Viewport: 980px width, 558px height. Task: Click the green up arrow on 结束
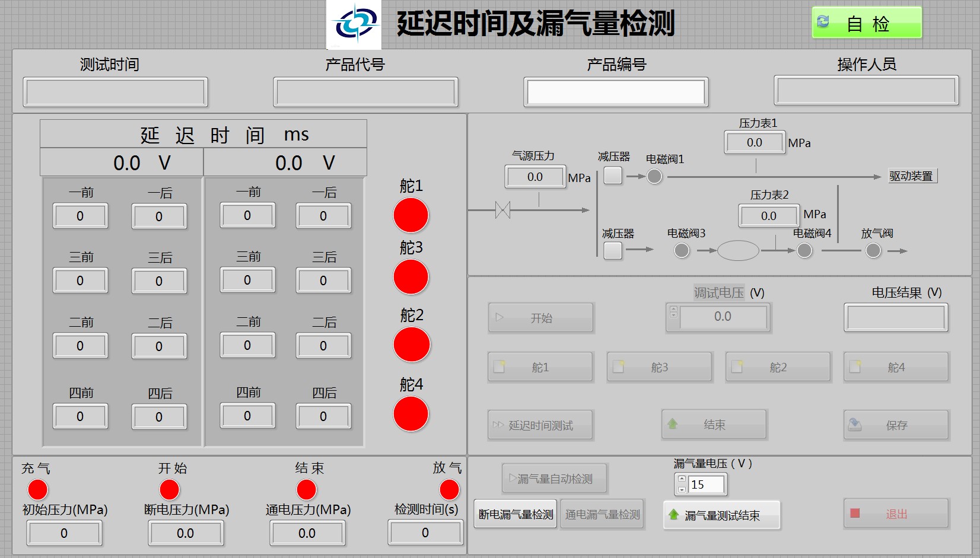tap(673, 423)
